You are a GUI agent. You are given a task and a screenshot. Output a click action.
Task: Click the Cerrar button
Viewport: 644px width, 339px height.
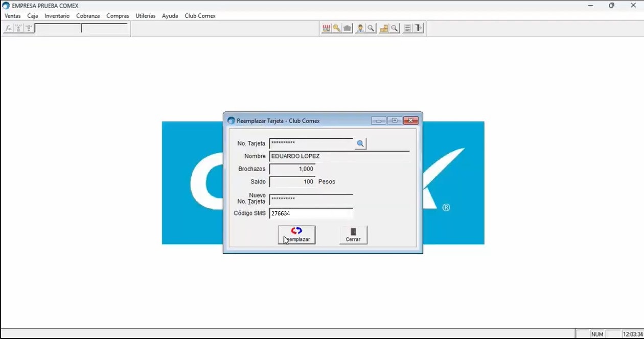pos(353,235)
